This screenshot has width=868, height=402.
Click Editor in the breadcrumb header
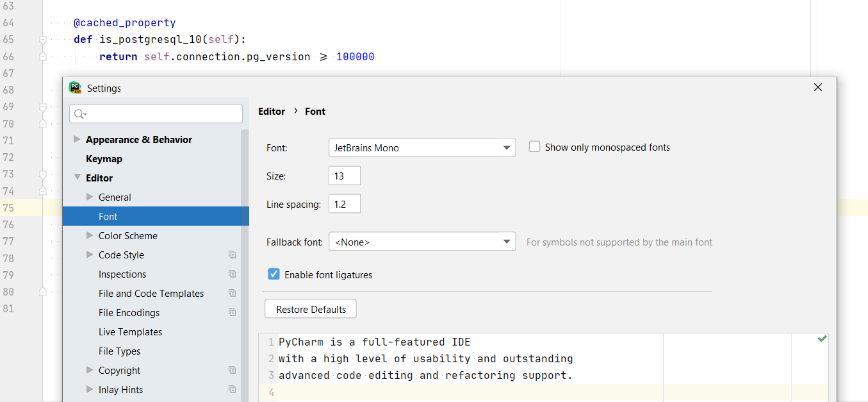pyautogui.click(x=272, y=111)
